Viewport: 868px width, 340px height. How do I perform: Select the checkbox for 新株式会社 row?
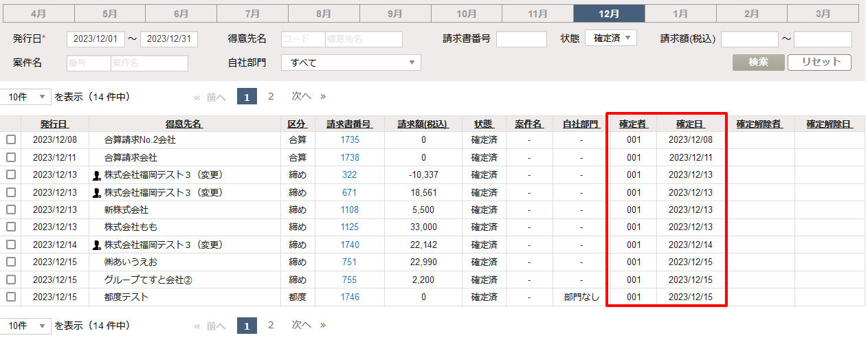10,209
